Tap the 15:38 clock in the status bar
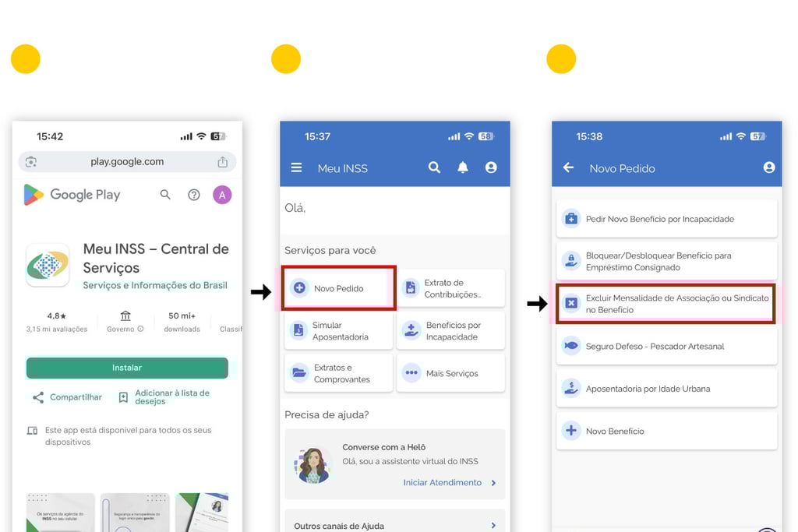 point(589,136)
